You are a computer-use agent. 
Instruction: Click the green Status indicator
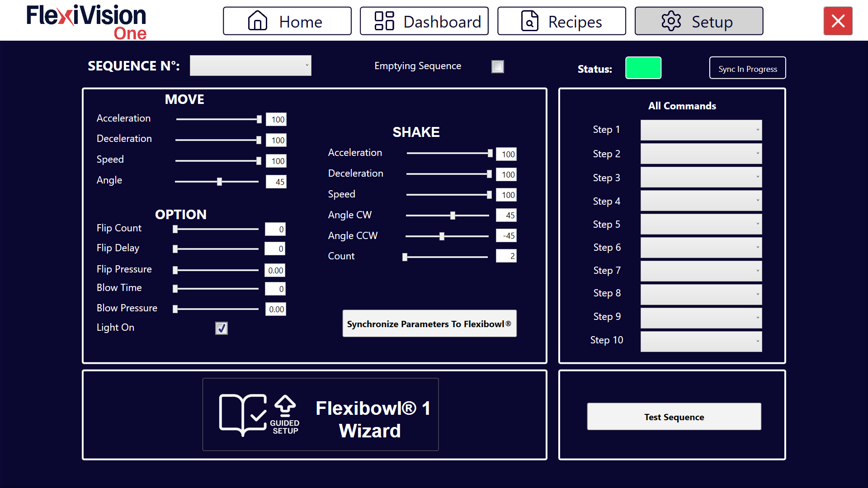point(643,68)
